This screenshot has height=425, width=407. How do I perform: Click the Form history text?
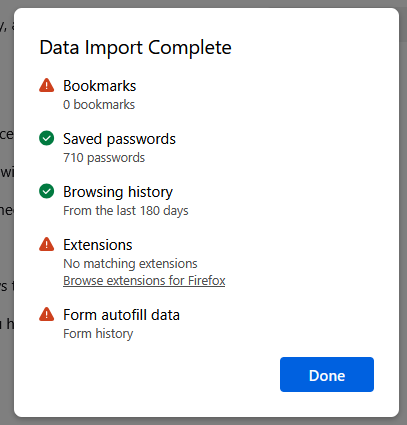click(x=98, y=334)
